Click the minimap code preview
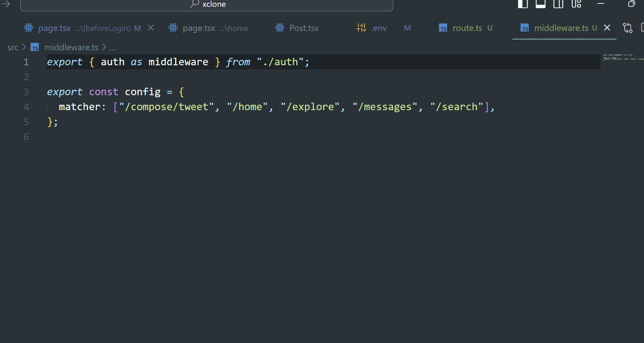The height and width of the screenshot is (343, 644). click(x=623, y=57)
